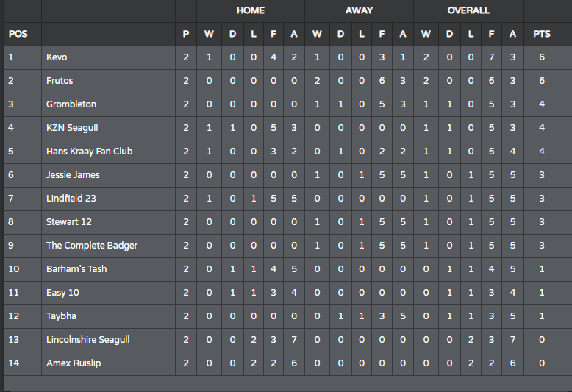
Task: Click the POS column header
Action: tap(18, 34)
